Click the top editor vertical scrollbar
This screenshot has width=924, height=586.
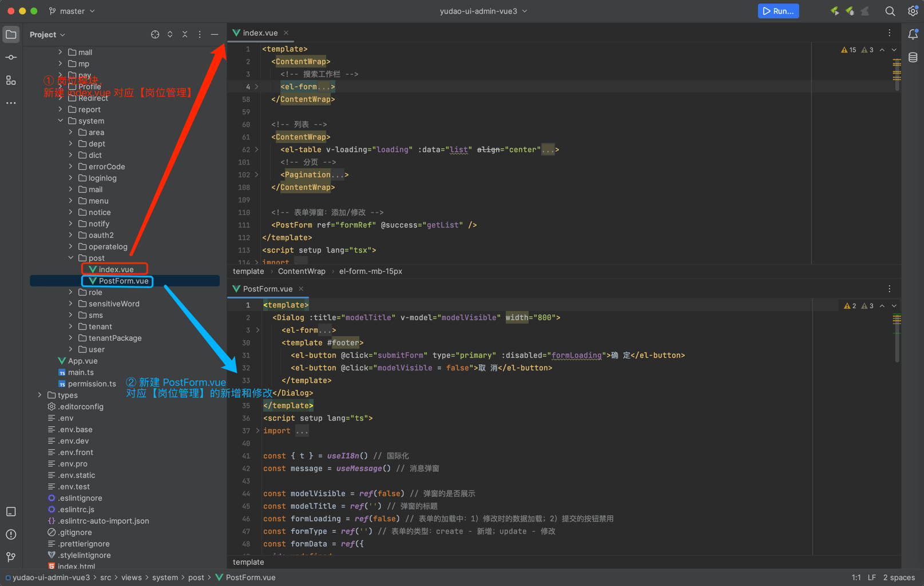pos(897,74)
